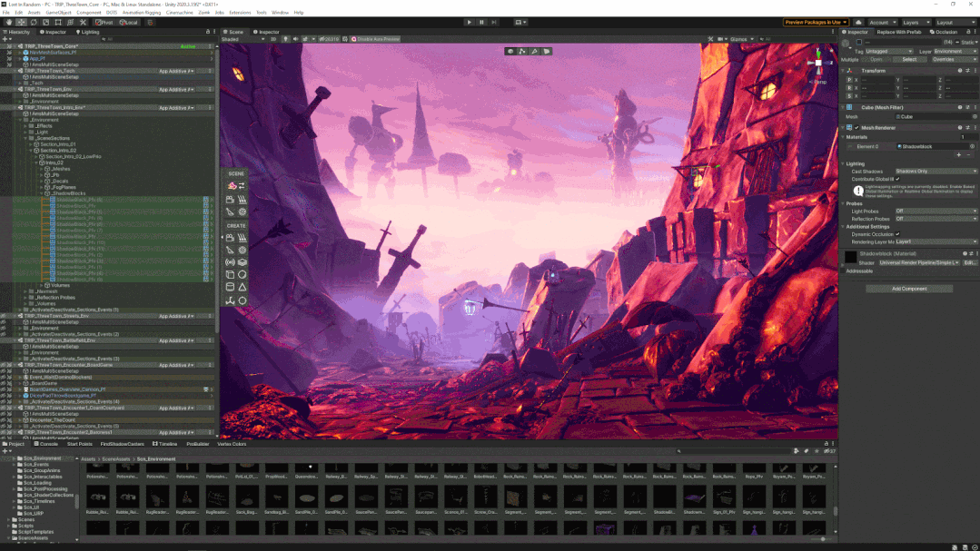Click the Play button
Screen dimensions: 980x551
point(470,23)
